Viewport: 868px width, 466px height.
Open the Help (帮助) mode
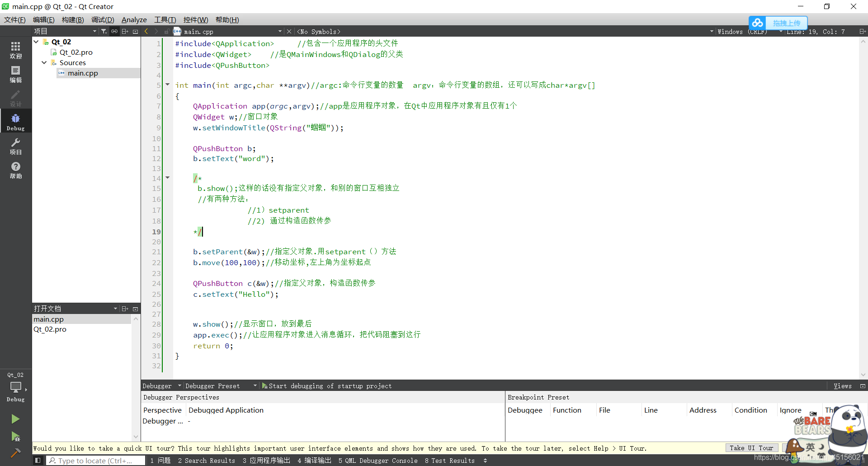click(x=16, y=170)
